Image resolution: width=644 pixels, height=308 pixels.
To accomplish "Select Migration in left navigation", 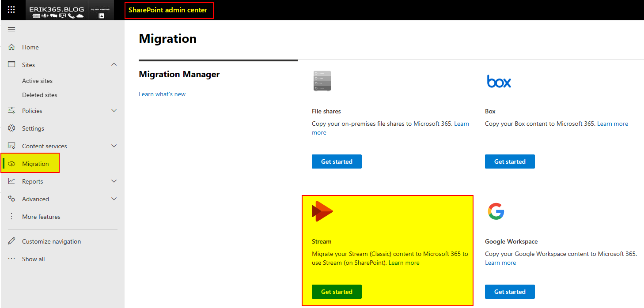I will tap(35, 164).
